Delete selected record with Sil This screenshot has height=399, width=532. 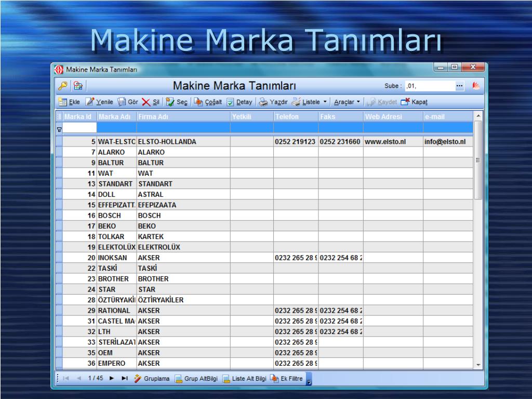click(x=151, y=102)
